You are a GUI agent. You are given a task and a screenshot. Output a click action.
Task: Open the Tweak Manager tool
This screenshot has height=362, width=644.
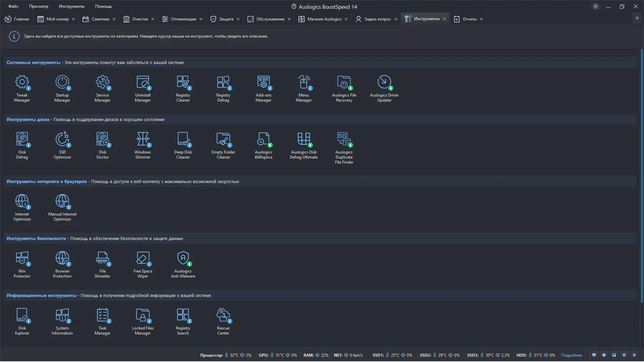22,88
